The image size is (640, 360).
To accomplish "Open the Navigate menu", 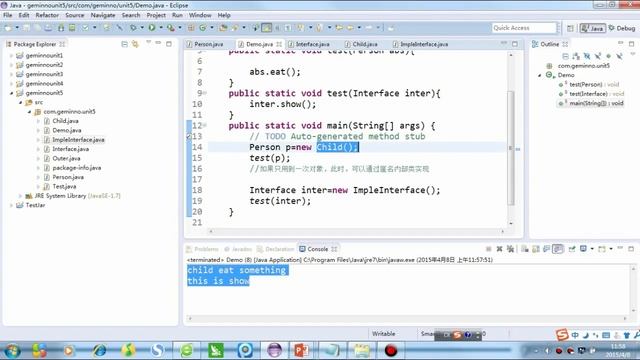I will tap(103, 15).
